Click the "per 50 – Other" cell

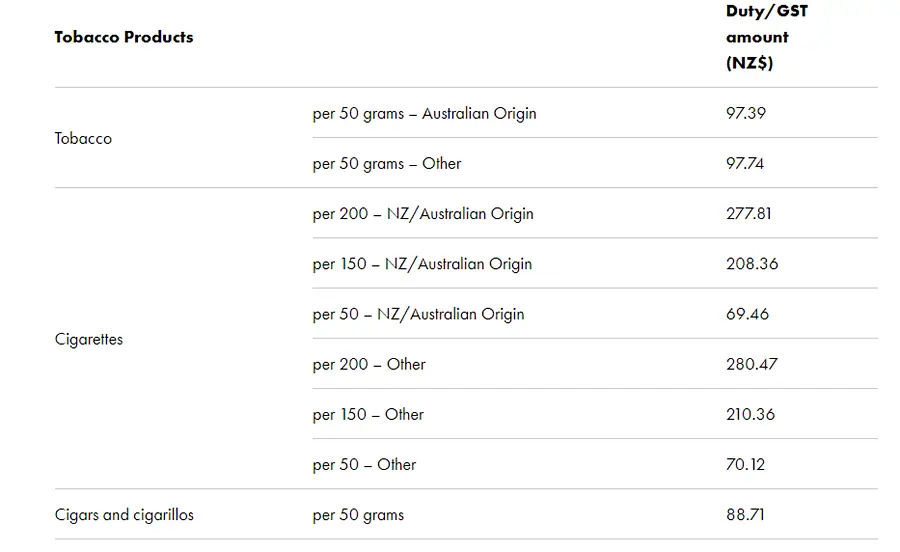pyautogui.click(x=364, y=464)
